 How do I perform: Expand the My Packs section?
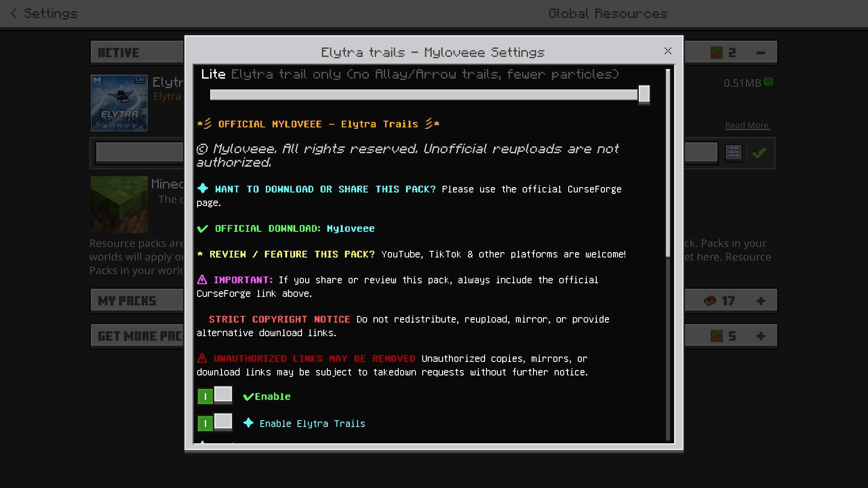pos(761,301)
